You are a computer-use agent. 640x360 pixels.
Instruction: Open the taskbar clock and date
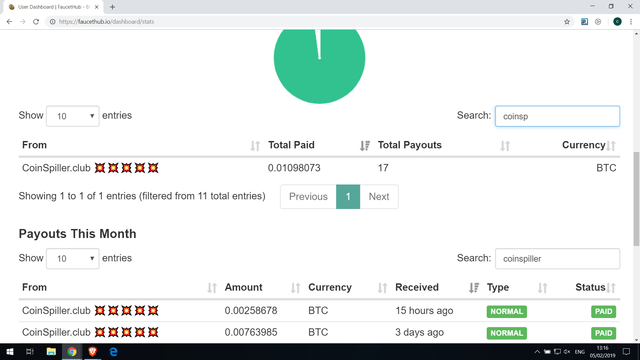[602, 352]
